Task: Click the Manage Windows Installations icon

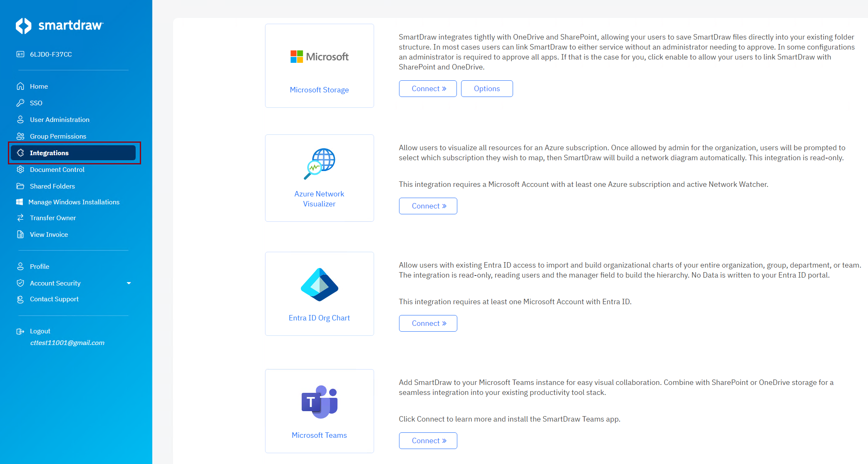Action: pyautogui.click(x=20, y=202)
